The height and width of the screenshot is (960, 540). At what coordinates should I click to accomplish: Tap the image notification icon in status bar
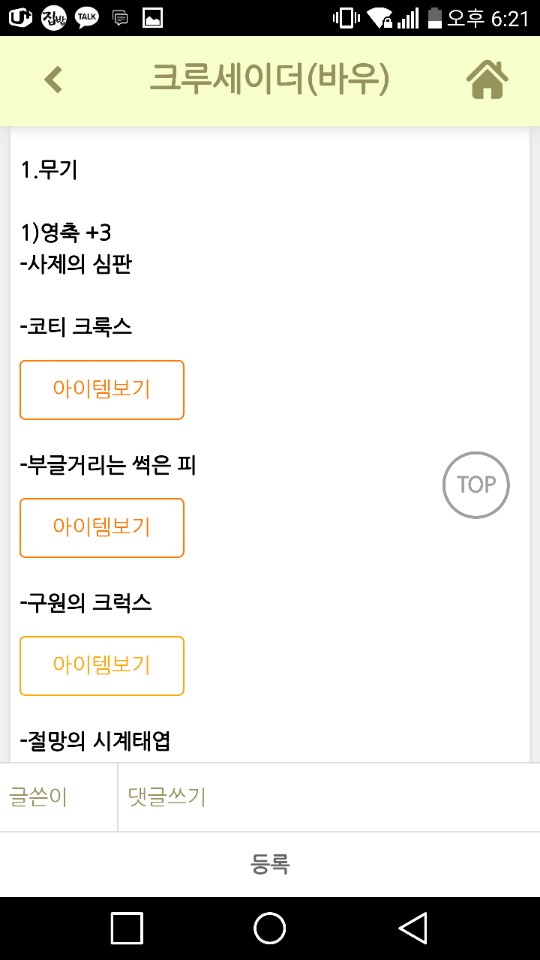point(152,18)
